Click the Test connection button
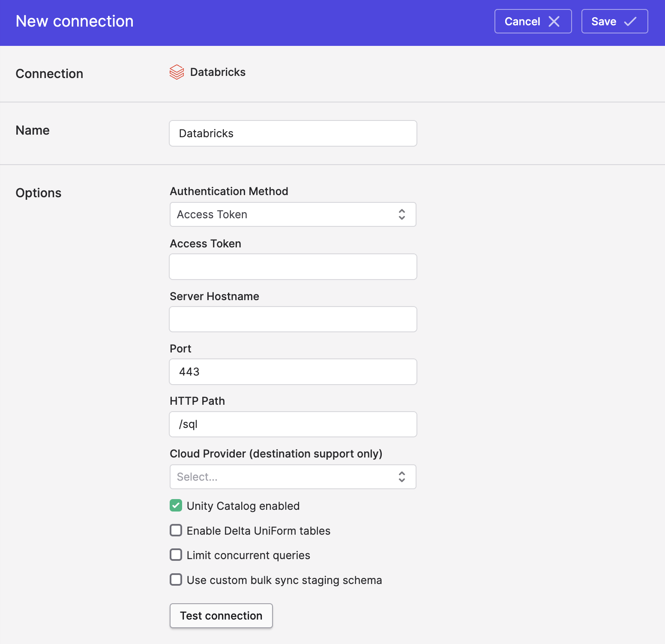The image size is (665, 644). [x=221, y=616]
